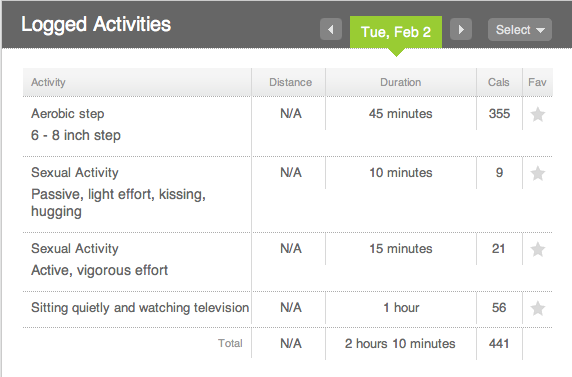Select Passive, light effort, kissing, hugging entry
572x377 pixels.
pos(118,203)
